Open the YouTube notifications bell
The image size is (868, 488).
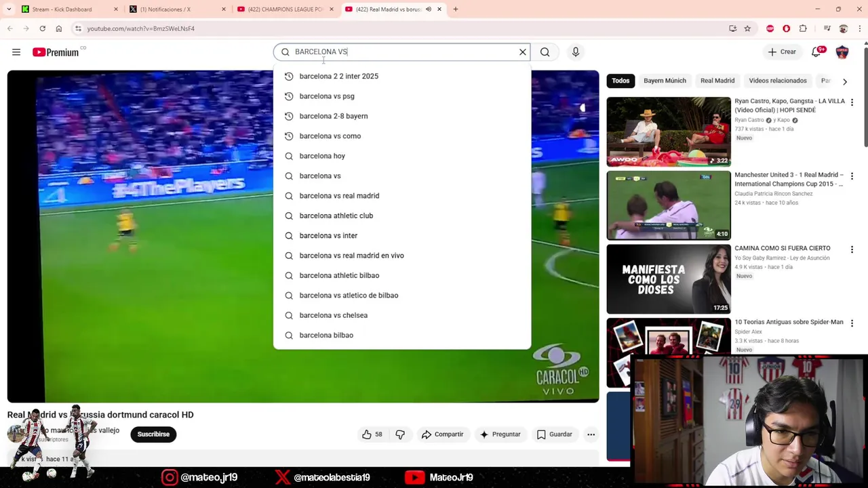pyautogui.click(x=816, y=52)
